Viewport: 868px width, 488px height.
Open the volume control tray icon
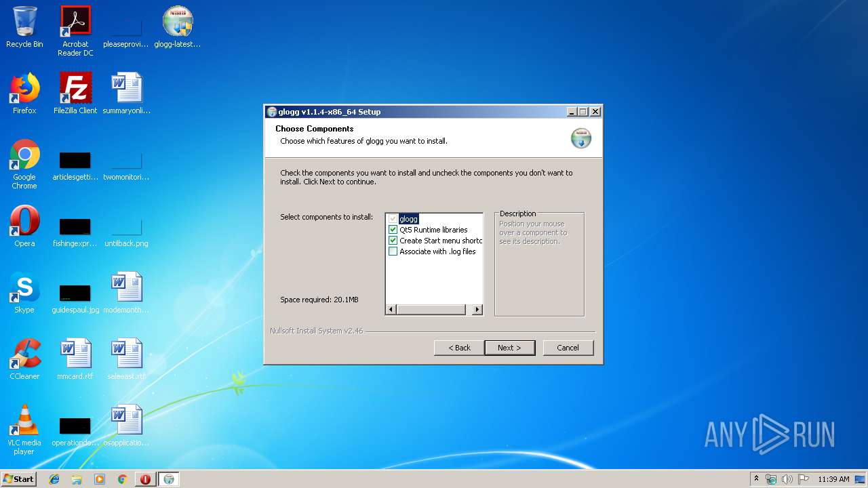pos(787,479)
